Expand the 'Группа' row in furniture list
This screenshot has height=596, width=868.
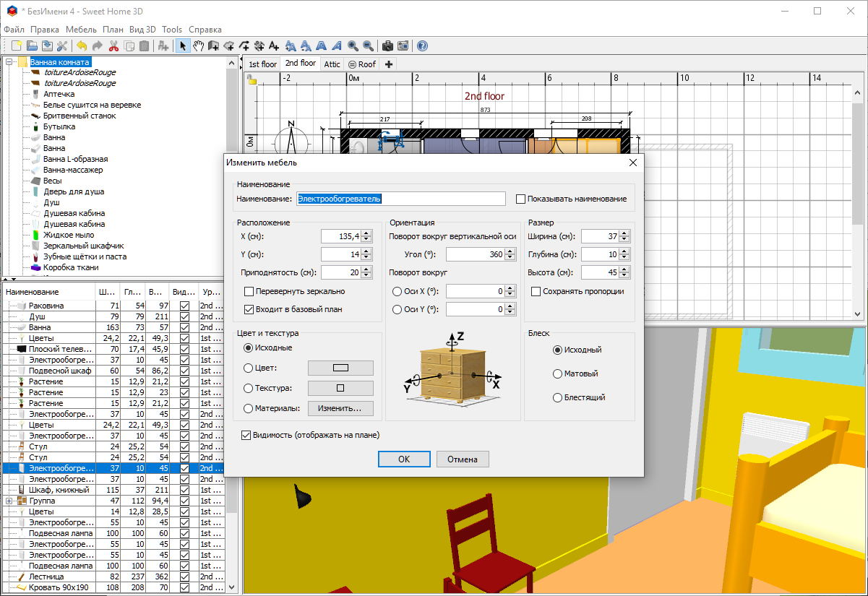(x=9, y=501)
